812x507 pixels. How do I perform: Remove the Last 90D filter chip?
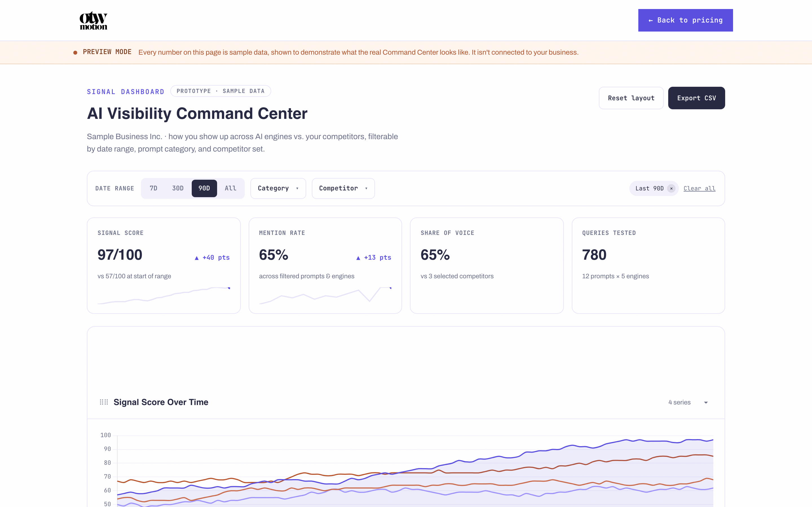[671, 188]
